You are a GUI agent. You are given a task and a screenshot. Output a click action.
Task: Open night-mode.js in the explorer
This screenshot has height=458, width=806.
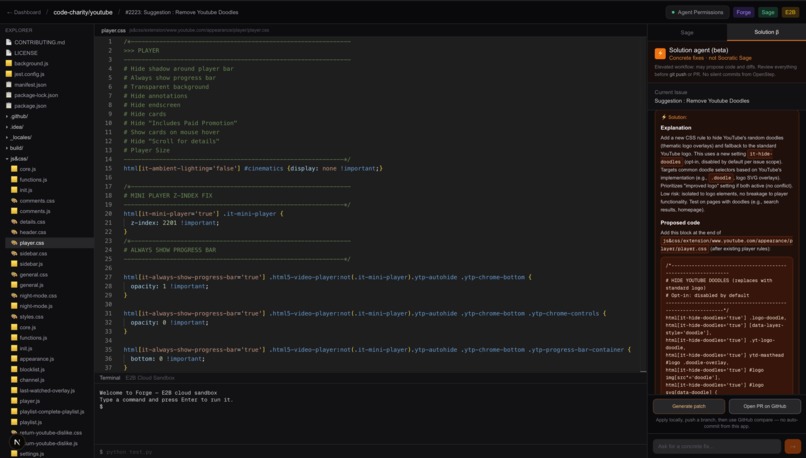click(x=49, y=306)
